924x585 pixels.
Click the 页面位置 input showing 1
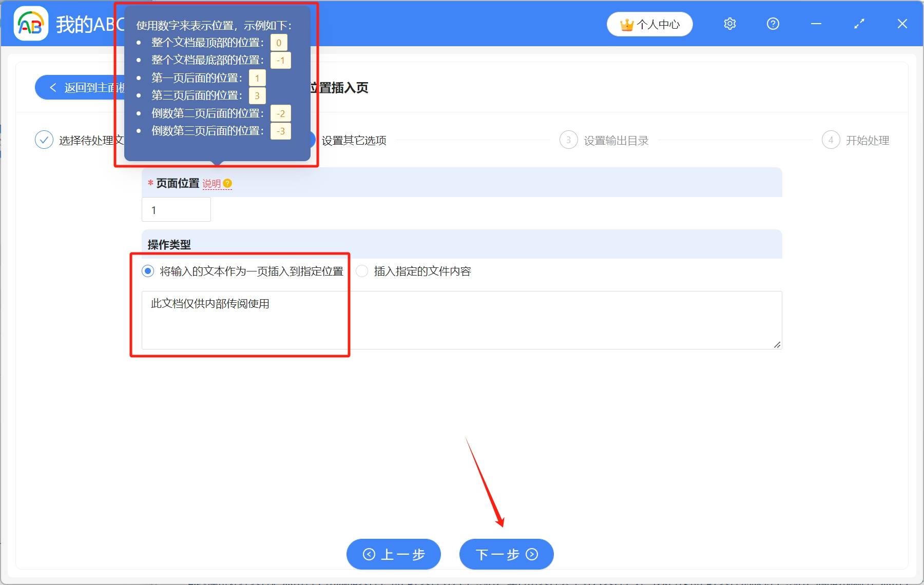(176, 209)
